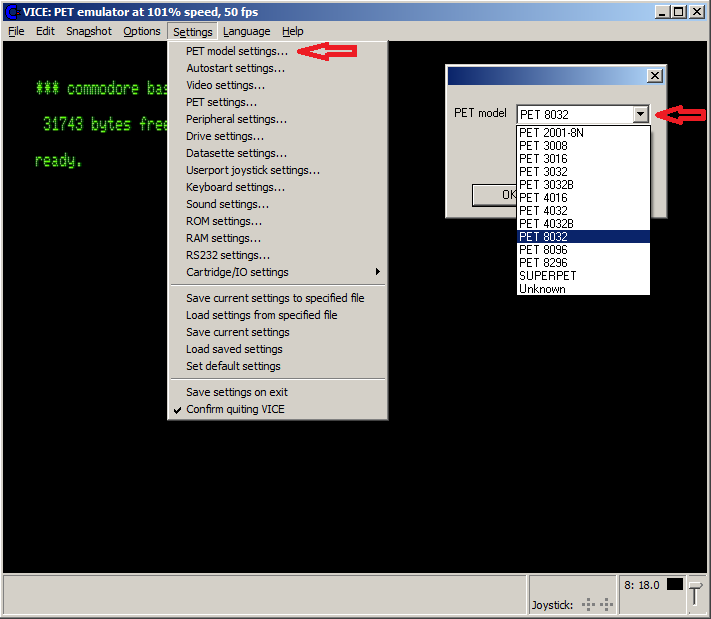Toggle Save settings on exit
The height and width of the screenshot is (619, 711).
(278, 392)
